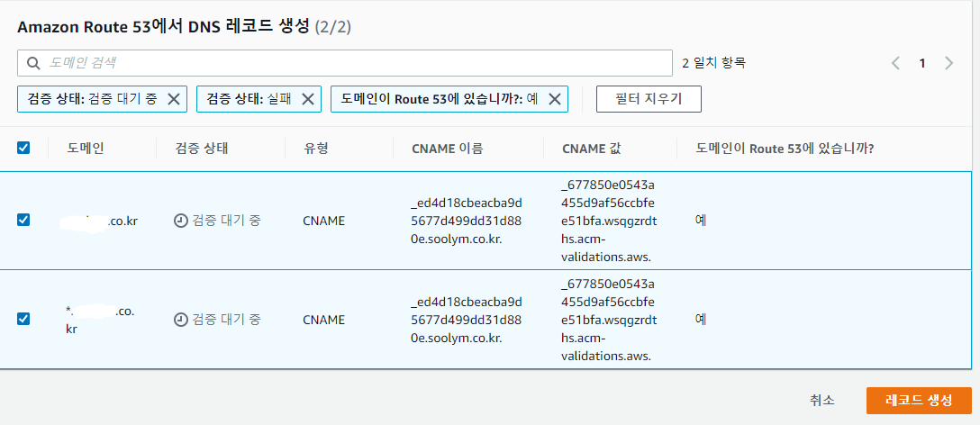Go to the next page arrow
This screenshot has height=425, width=980.
coord(948,63)
